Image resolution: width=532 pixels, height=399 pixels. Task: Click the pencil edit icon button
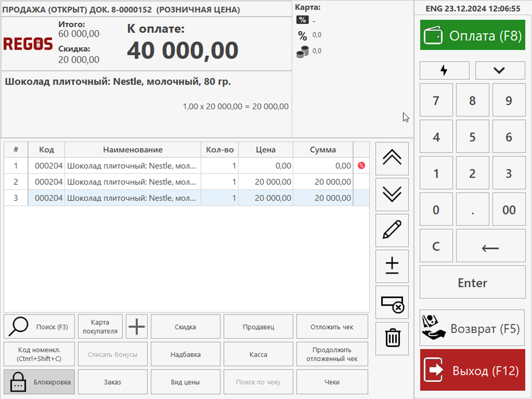click(x=392, y=230)
